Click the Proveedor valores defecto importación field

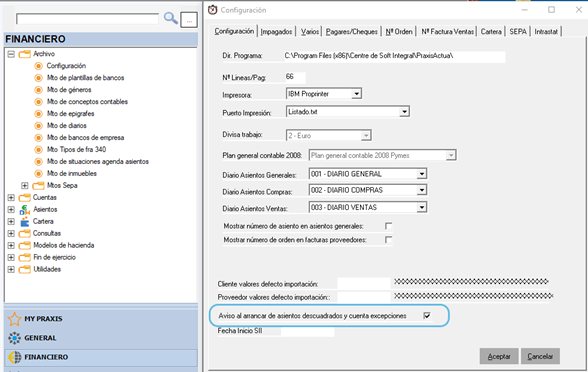[364, 297]
